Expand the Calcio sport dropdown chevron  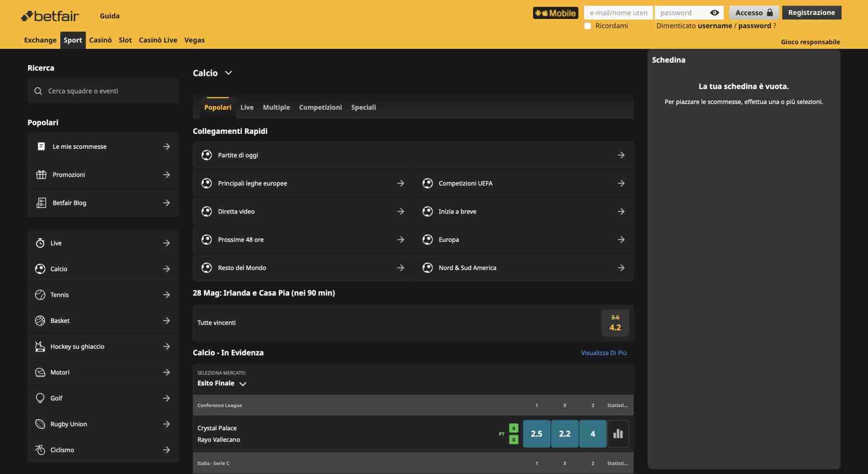[228, 73]
